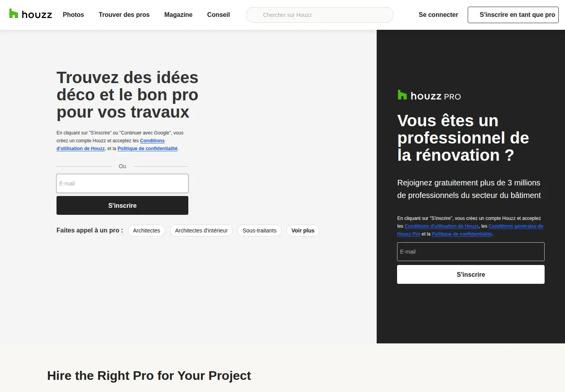
Task: Click Se connecter link
Action: (438, 15)
